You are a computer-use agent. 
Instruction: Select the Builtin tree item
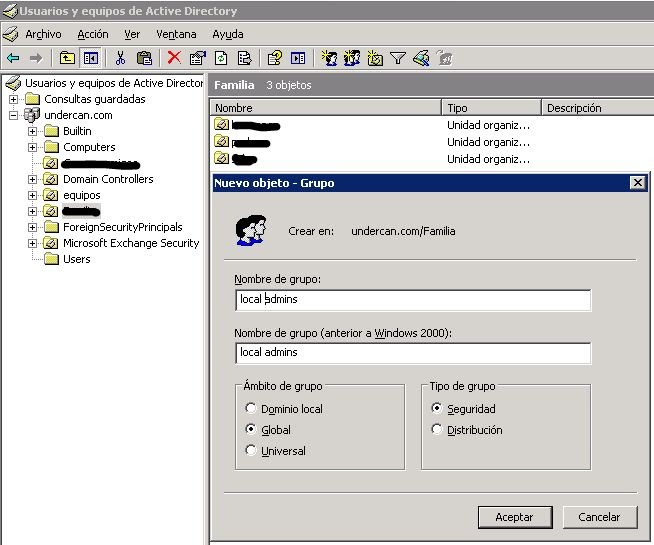pos(77,131)
